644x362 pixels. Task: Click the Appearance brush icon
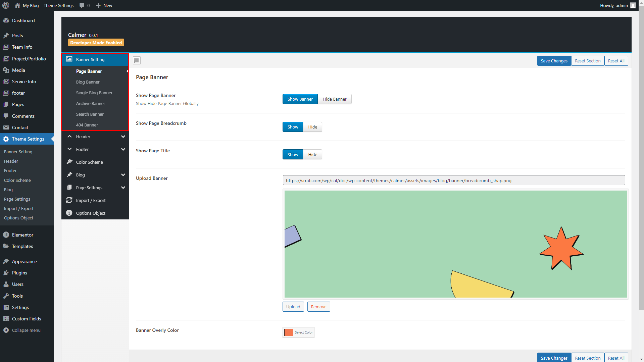(6, 261)
